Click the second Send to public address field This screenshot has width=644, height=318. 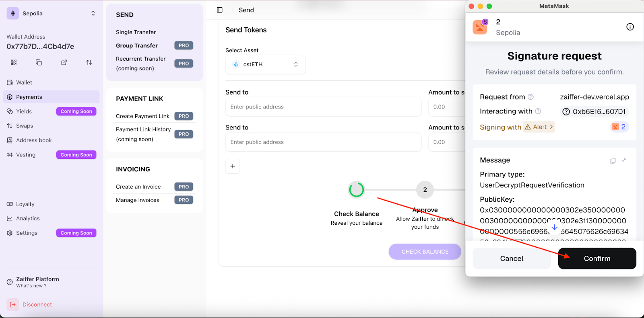pos(323,142)
